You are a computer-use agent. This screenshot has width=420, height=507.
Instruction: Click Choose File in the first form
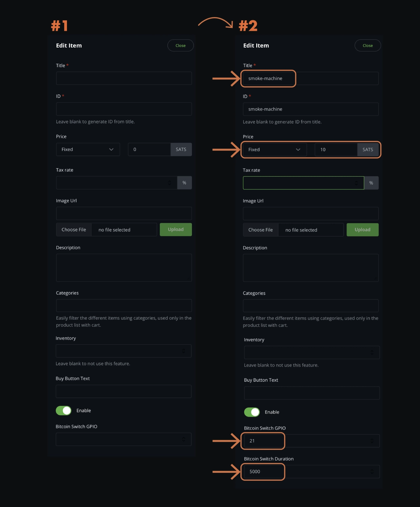coord(73,229)
